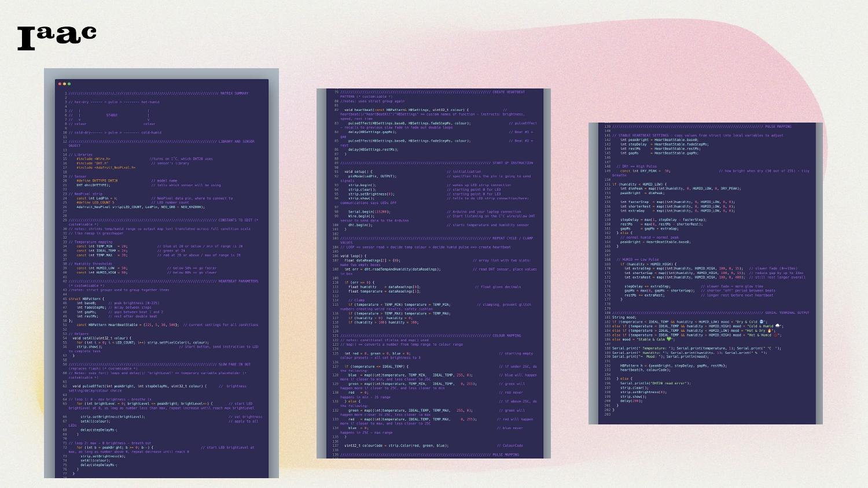Click the 'heartbeat(h, colourCode);' line
Screen dimensions: 868x488
pos(645,370)
